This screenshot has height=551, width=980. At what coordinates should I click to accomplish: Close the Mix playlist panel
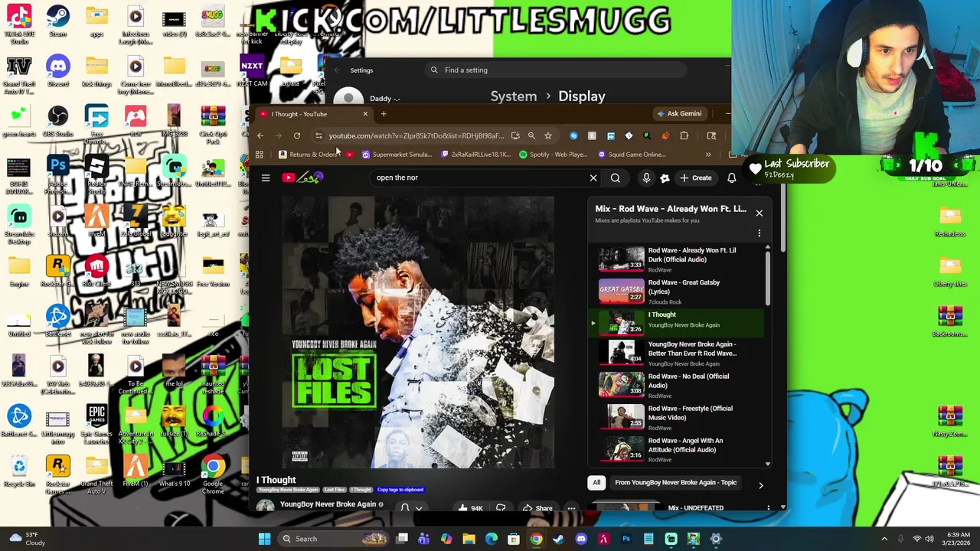[759, 213]
